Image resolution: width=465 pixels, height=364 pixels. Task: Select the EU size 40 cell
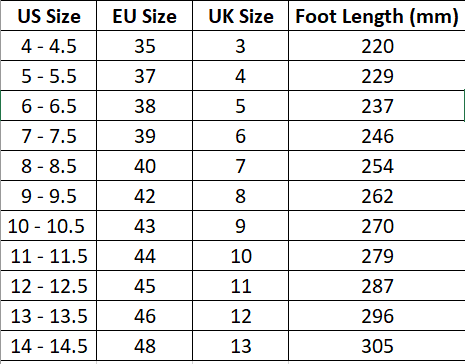pos(144,166)
